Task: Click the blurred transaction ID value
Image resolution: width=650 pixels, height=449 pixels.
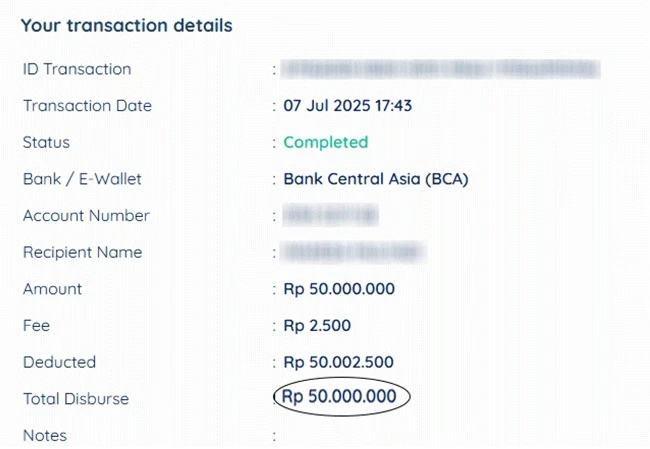Action: 441,69
